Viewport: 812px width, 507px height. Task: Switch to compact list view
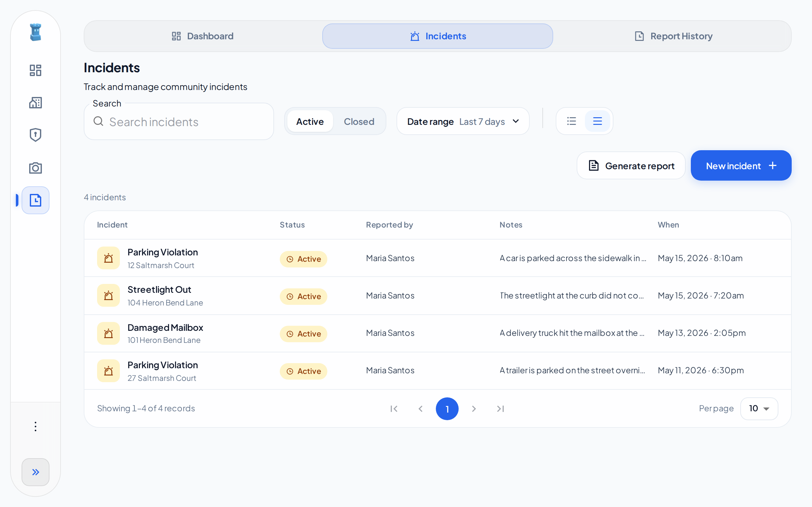[x=572, y=121]
